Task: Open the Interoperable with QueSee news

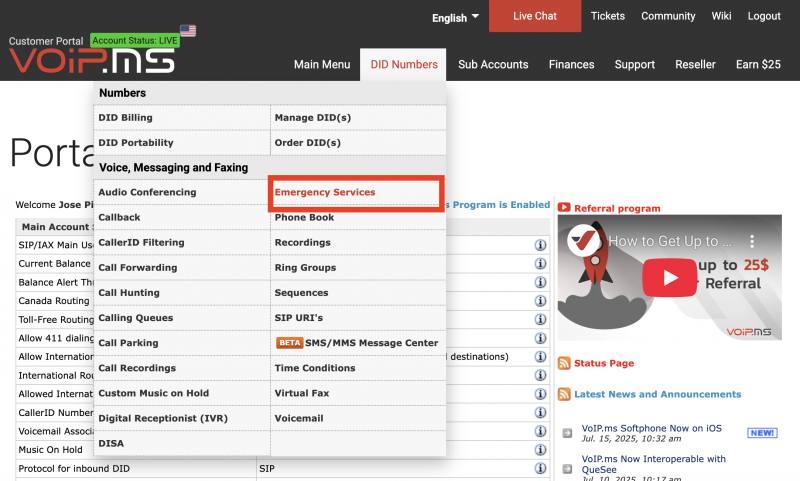Action: (654, 464)
